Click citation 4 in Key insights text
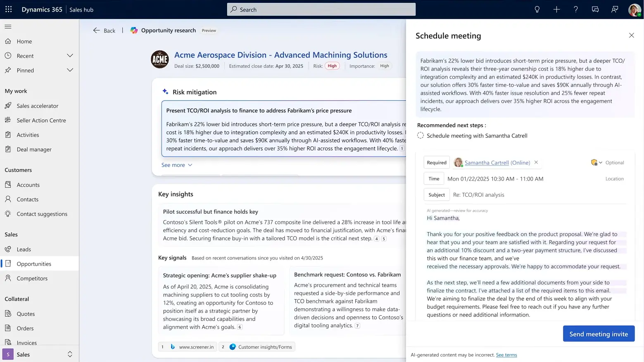This screenshot has width=644, height=362. [376, 238]
